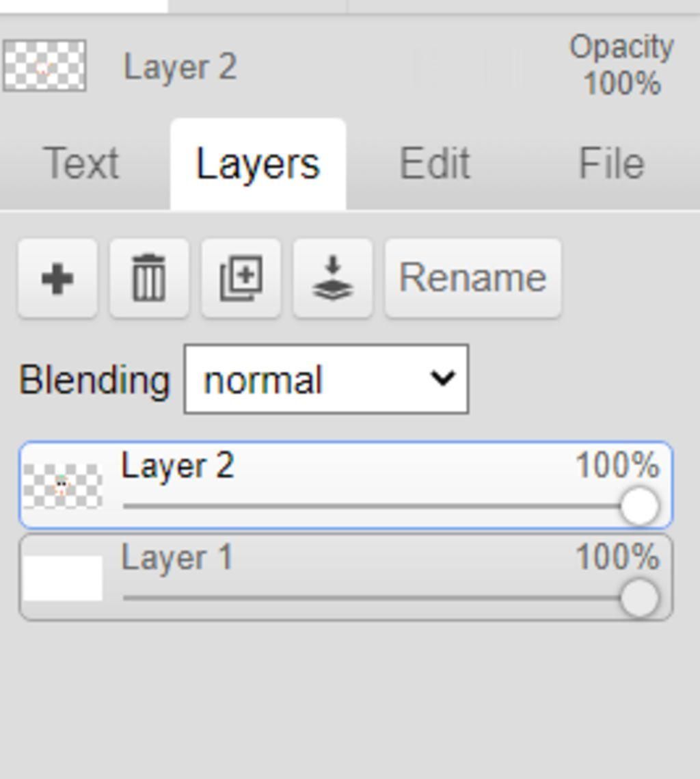Click the Blending dropdown arrow chevron
The image size is (700, 779).
pyautogui.click(x=443, y=378)
